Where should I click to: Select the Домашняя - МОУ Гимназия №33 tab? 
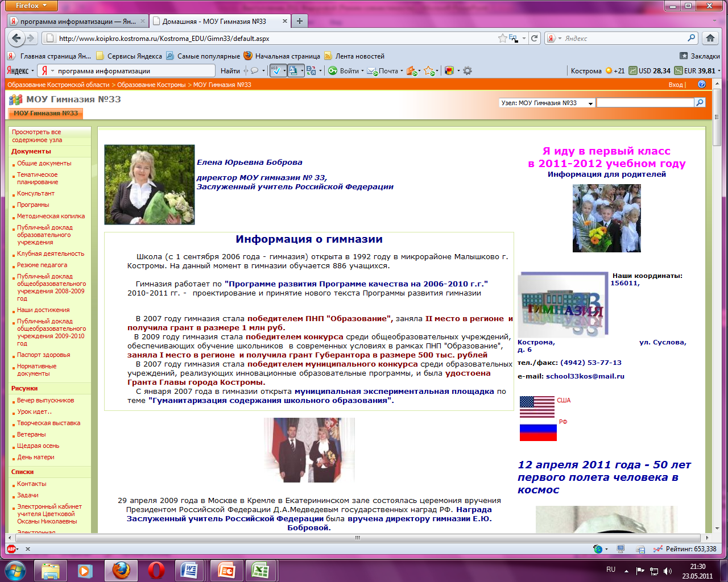[220, 21]
